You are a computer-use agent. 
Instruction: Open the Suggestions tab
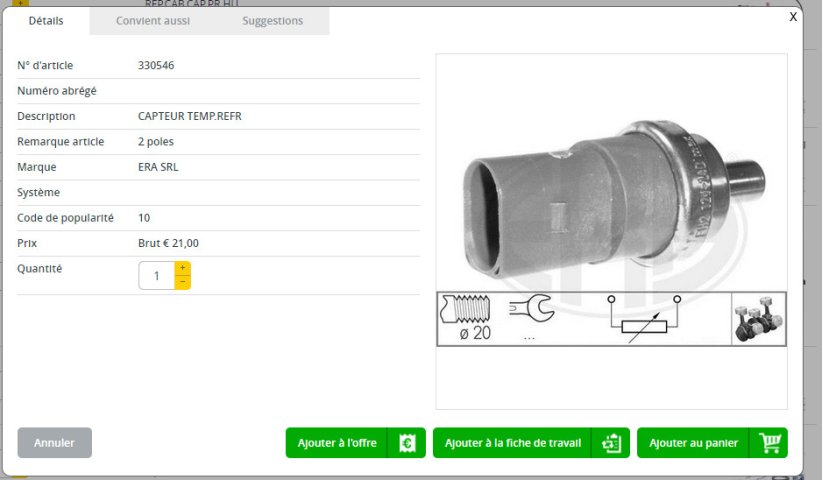pyautogui.click(x=273, y=21)
